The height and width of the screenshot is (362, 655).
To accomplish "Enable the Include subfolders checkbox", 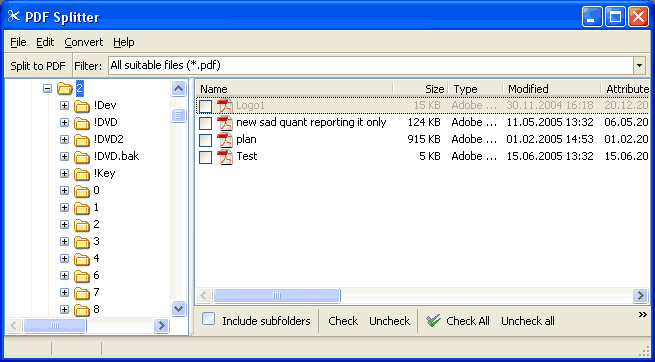I will click(x=208, y=319).
